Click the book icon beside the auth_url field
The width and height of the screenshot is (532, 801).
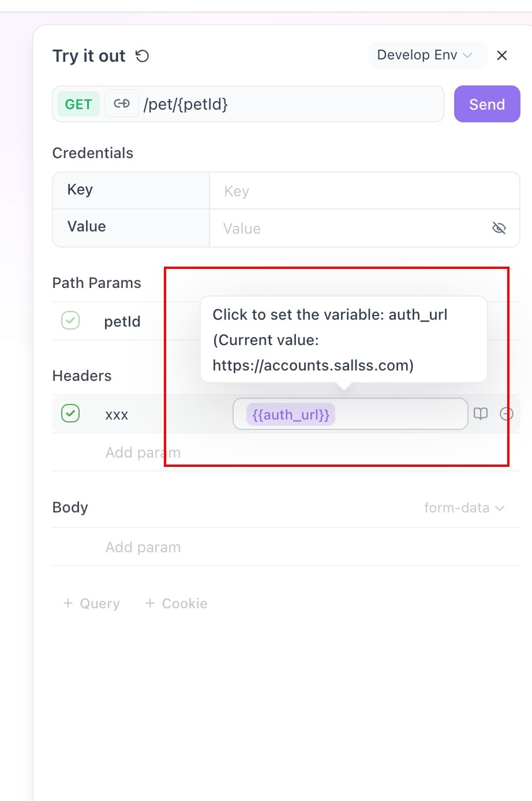pos(481,414)
